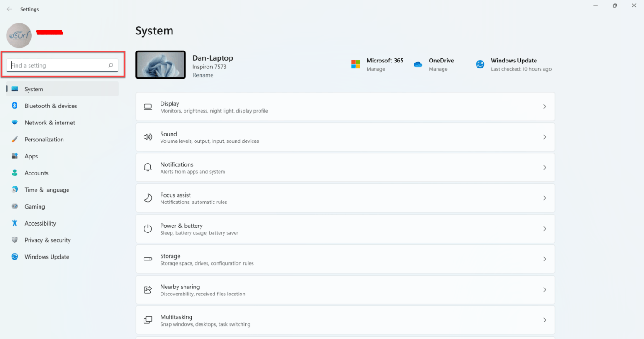Click Manage under OneDrive

click(438, 69)
